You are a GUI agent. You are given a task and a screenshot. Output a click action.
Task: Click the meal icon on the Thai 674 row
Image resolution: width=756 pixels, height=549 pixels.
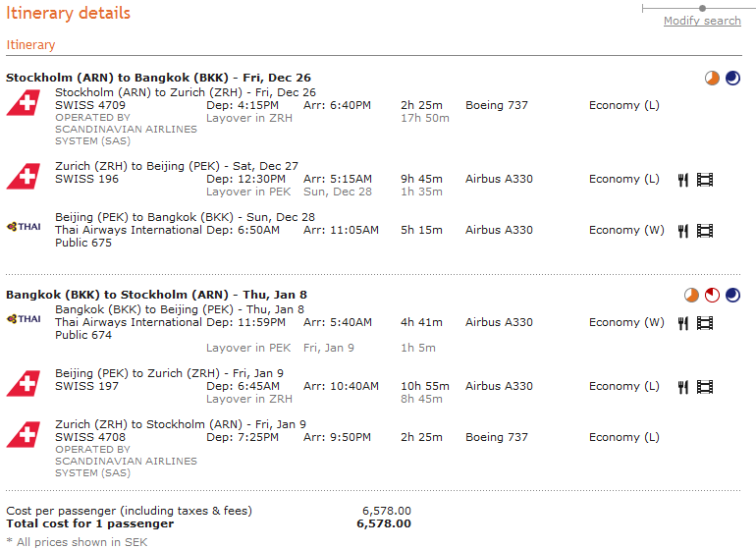coord(683,323)
